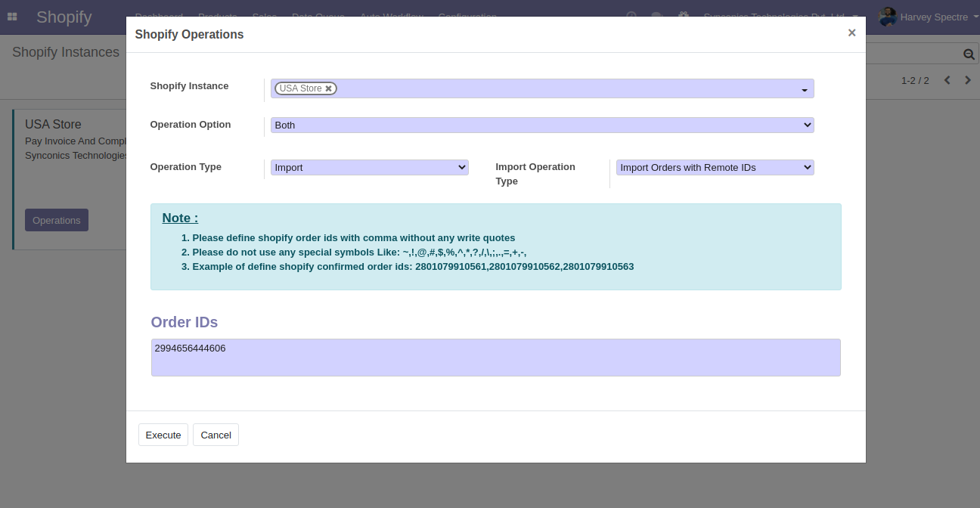Screen dimensions: 980x508
Task: Go to next page with right chevron
Action: click(968, 80)
